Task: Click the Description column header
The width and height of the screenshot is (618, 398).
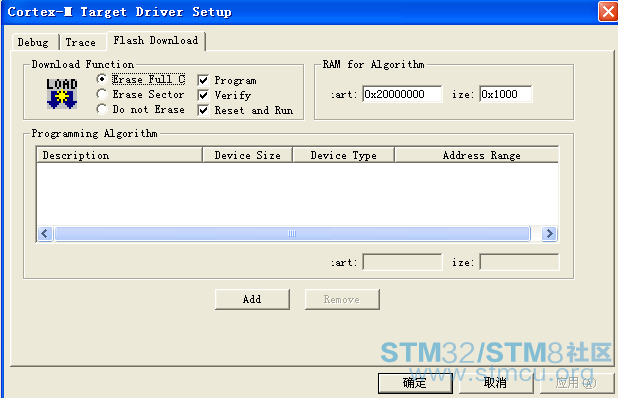Action: tap(119, 155)
